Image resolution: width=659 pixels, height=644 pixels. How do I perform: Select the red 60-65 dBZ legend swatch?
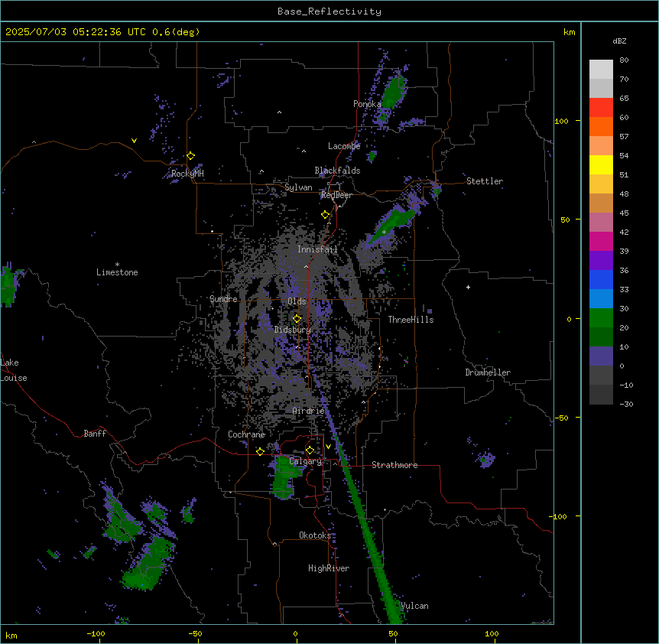coord(601,108)
